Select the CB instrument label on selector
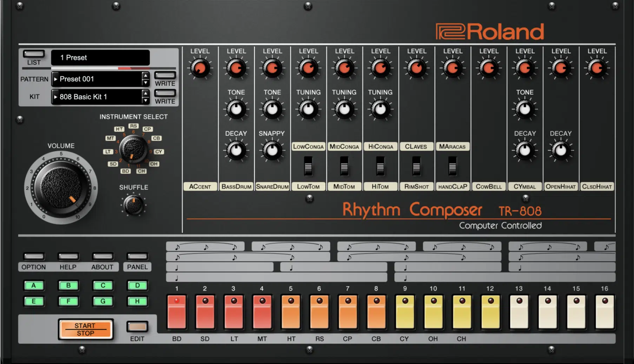The image size is (634, 364). (x=157, y=139)
